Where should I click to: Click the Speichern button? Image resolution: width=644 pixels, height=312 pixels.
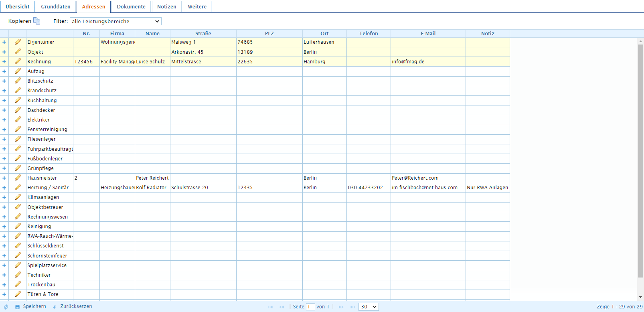(x=30, y=306)
